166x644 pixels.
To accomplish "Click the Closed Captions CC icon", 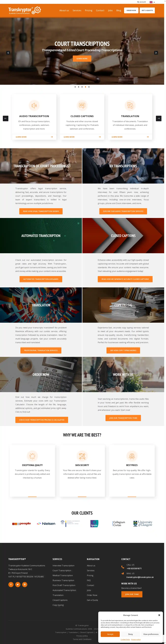I will 82,105.
